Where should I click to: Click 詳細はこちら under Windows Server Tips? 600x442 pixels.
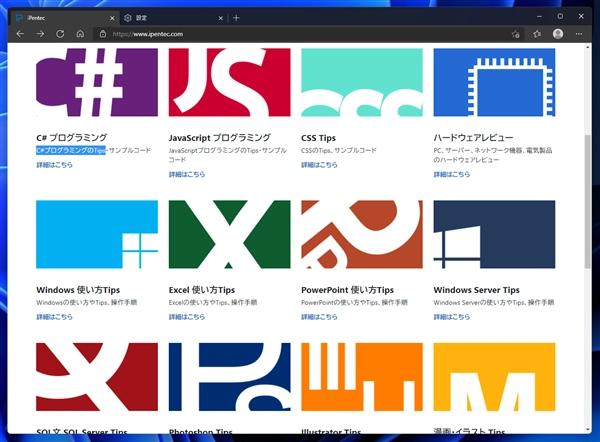pos(452,317)
